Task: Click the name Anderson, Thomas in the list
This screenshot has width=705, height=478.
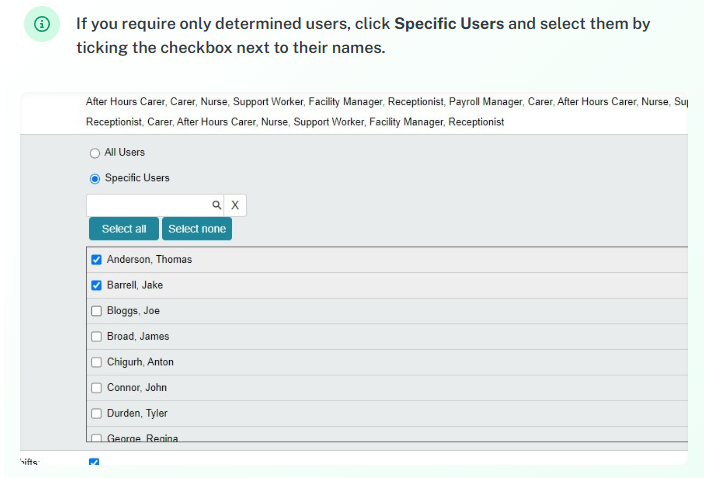Action: 149,259
